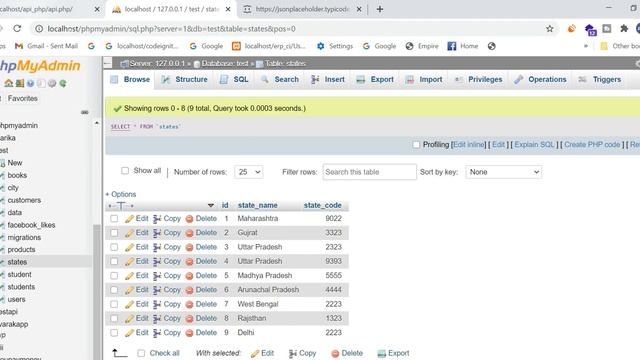Open a new browser tab with plus icon
The height and width of the screenshot is (360, 640).
coord(380,9)
